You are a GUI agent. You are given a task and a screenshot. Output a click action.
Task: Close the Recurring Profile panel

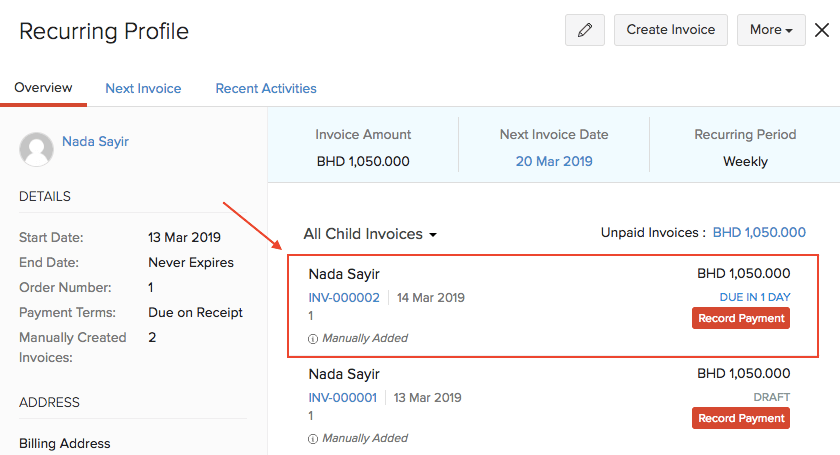click(821, 30)
